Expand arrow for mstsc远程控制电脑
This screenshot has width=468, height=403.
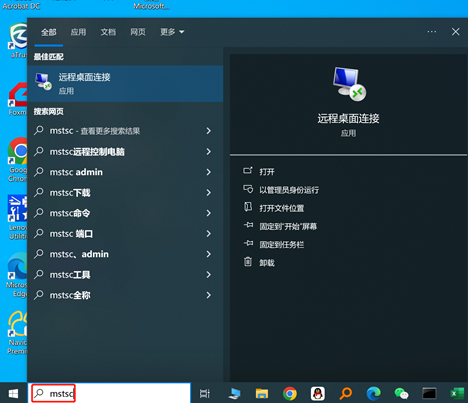click(x=209, y=151)
